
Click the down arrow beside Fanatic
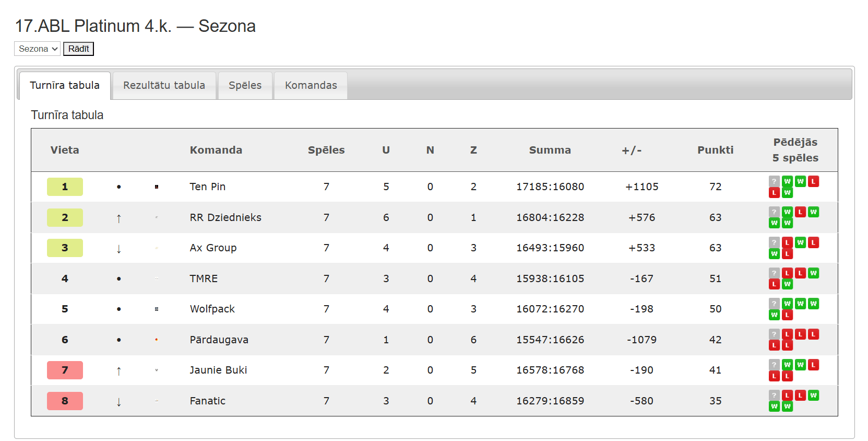[x=119, y=402]
